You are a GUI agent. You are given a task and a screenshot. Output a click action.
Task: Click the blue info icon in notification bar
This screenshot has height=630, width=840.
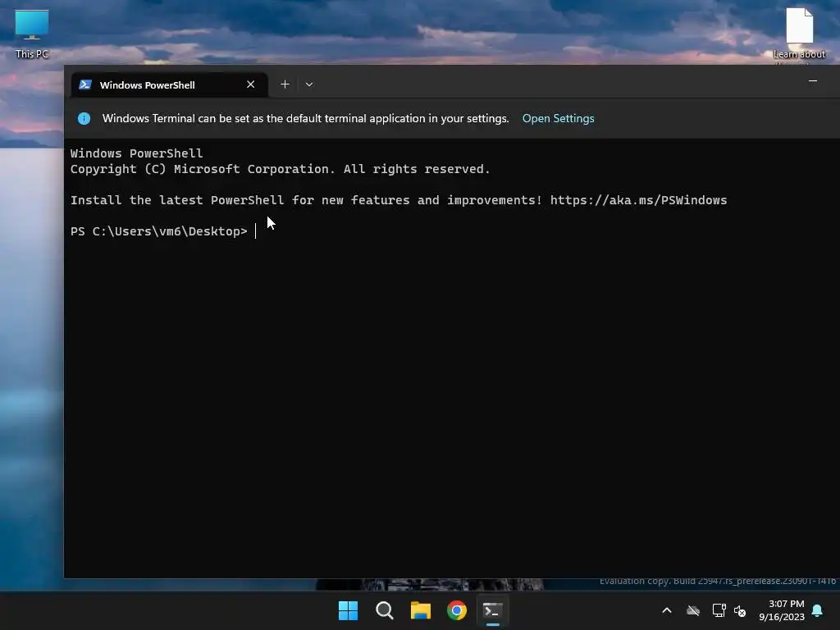(x=84, y=118)
